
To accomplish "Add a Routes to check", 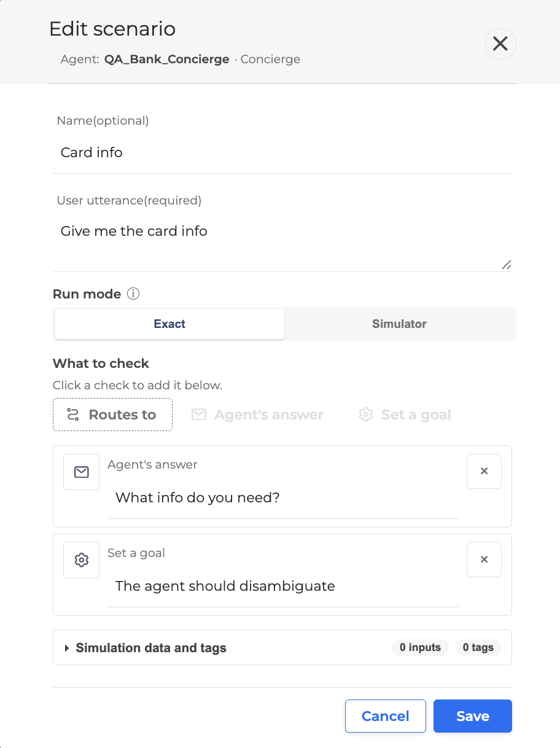I will pos(112,415).
